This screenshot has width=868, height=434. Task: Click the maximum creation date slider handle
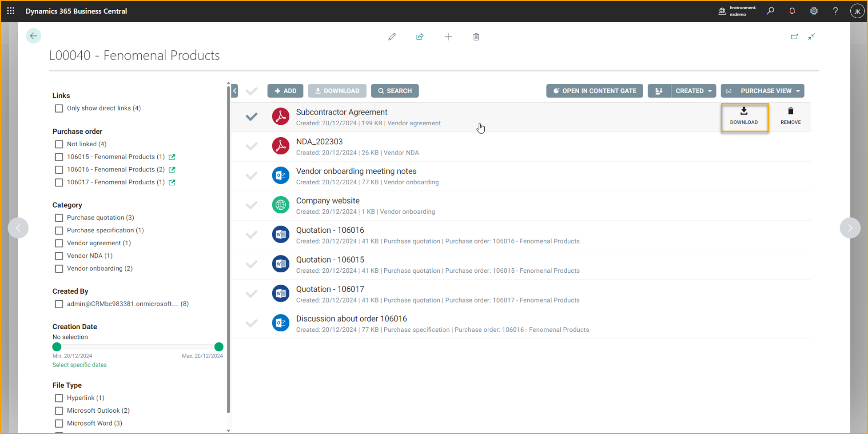coord(219,347)
